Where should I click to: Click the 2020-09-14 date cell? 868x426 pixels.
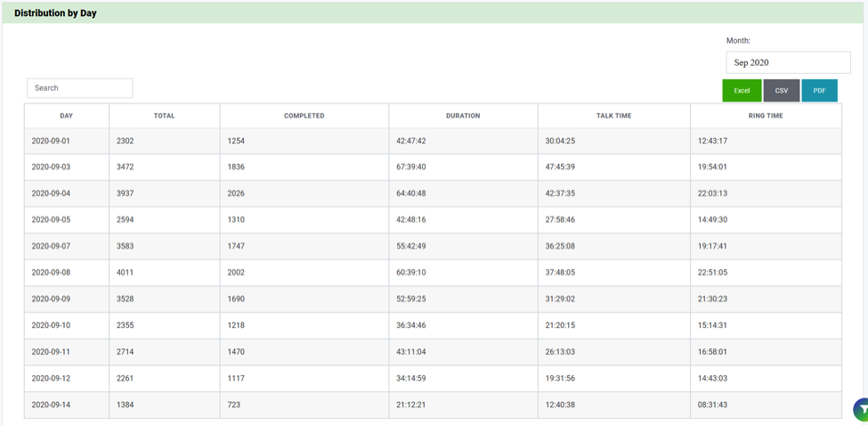coord(51,405)
